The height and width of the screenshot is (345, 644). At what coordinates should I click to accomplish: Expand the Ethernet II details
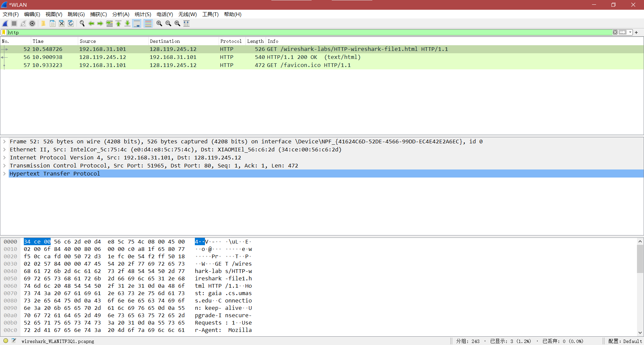click(x=4, y=150)
